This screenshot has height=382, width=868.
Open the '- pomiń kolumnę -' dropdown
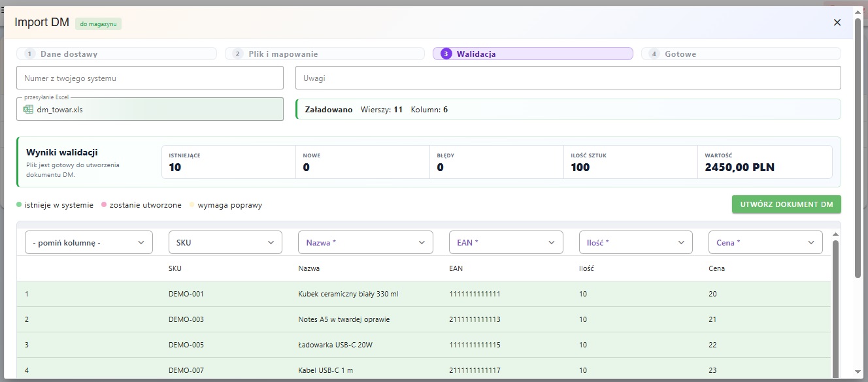[x=89, y=242]
